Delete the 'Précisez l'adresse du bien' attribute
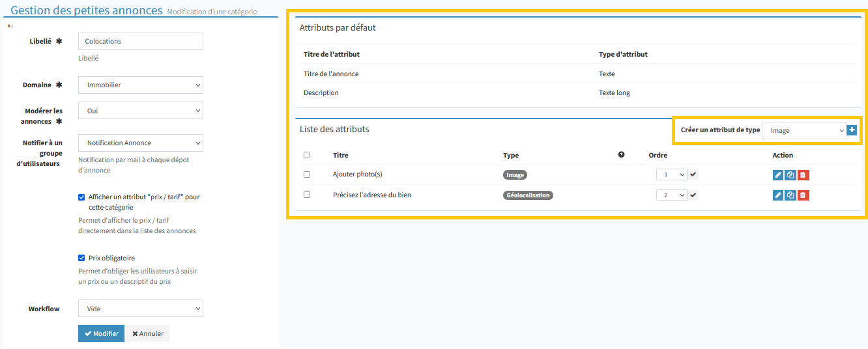This screenshot has height=349, width=868. pyautogui.click(x=803, y=195)
